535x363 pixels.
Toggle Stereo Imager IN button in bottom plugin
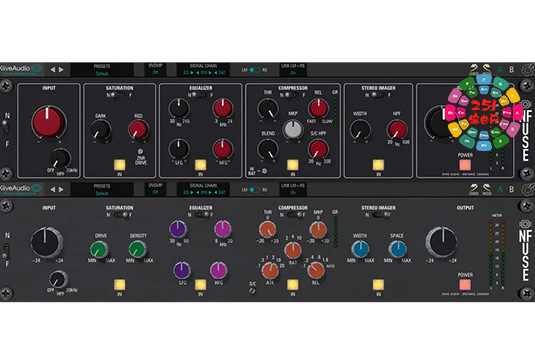378,285
